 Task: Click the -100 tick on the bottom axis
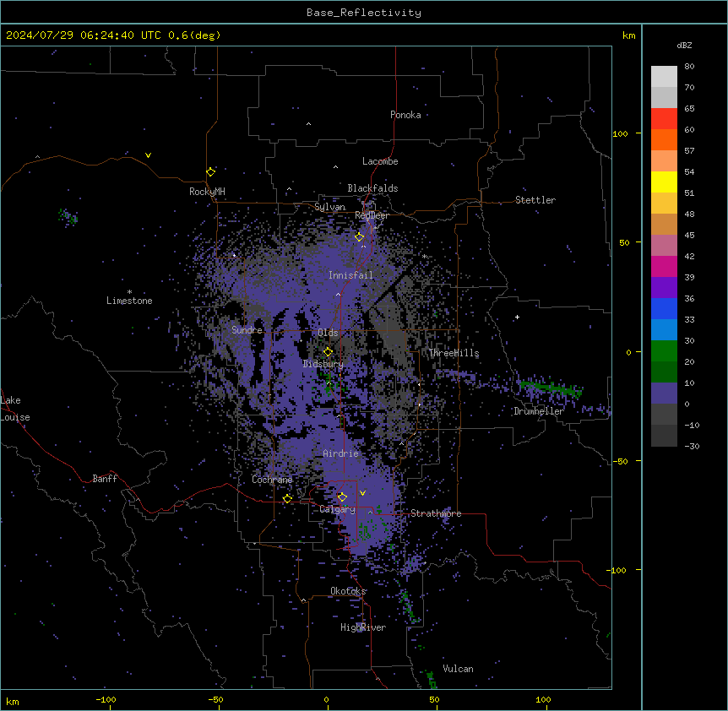(x=106, y=699)
